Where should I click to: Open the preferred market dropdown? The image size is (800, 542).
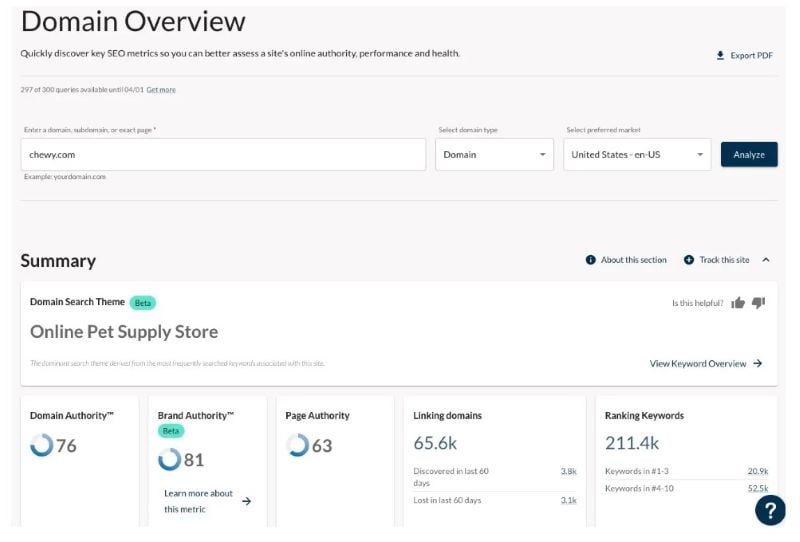coord(637,155)
